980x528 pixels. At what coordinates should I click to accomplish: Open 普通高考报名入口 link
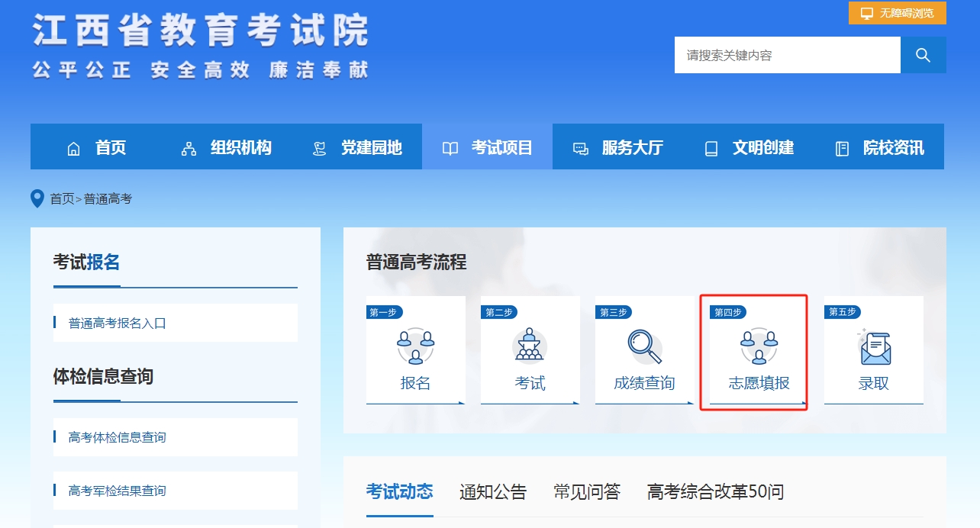point(118,323)
